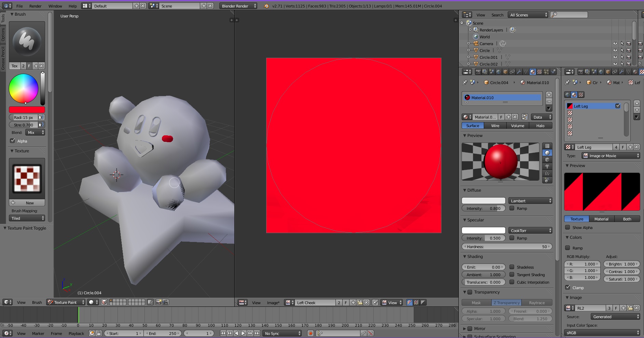
Task: Jump to last frame in timeline
Action: (x=257, y=333)
